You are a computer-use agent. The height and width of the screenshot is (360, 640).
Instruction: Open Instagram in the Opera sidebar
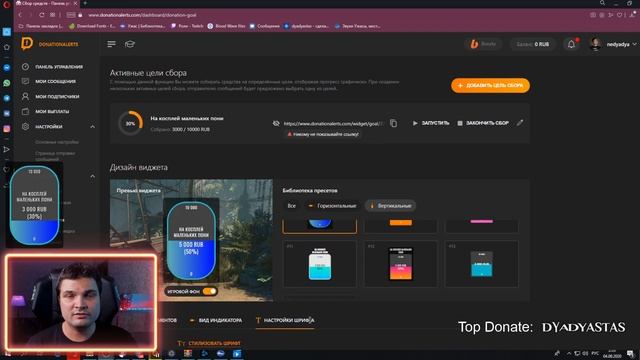[7, 129]
